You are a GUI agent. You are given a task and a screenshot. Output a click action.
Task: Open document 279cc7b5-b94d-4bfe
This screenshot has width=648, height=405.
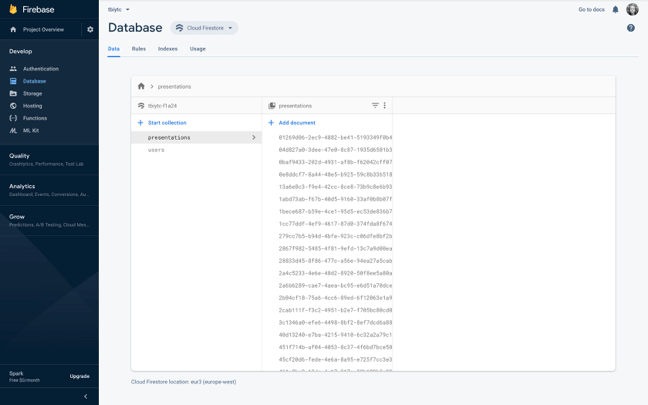[x=335, y=236]
